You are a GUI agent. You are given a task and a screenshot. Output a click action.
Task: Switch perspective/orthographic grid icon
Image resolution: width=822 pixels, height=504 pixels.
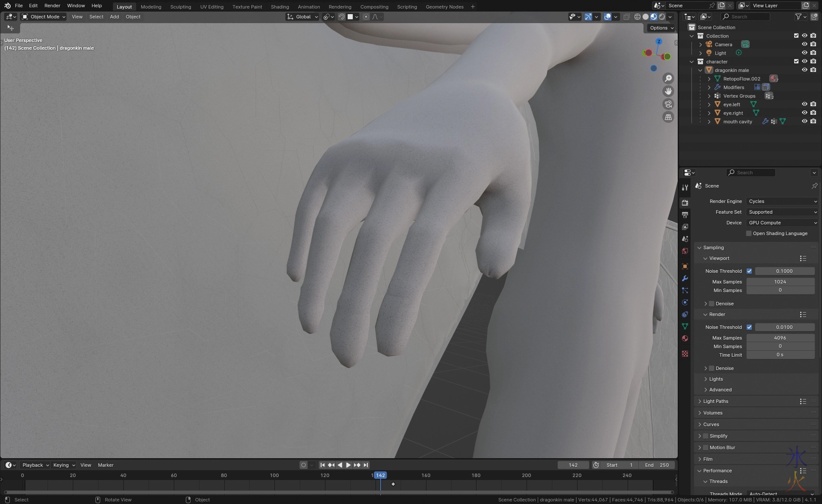[x=668, y=117]
